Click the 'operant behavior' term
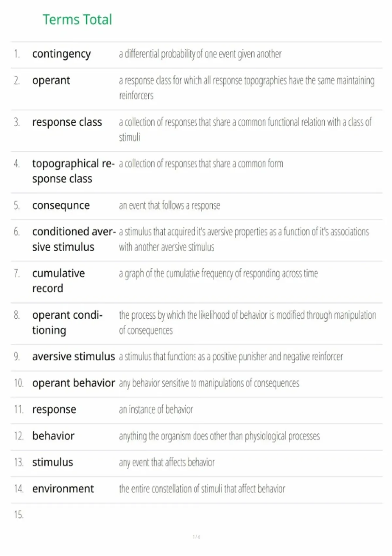The width and height of the screenshot is (392, 556). pos(73,383)
